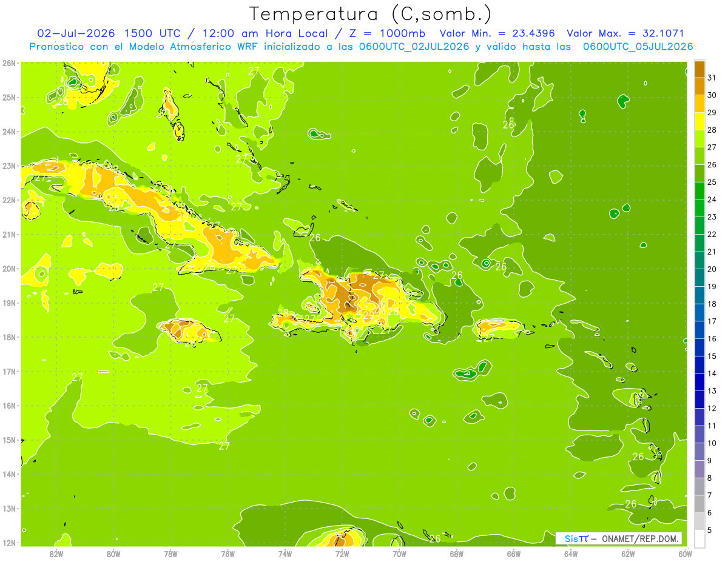This screenshot has width=728, height=562.
Task: Pick the blue legend swatch between 15 and 16
Action: (x=700, y=347)
